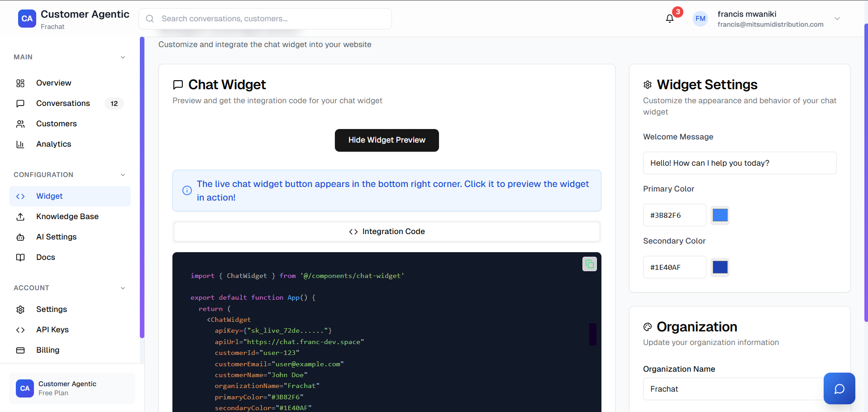Viewport: 868px width, 412px height.
Task: Open the Overview dashboard icon
Action: (x=20, y=83)
